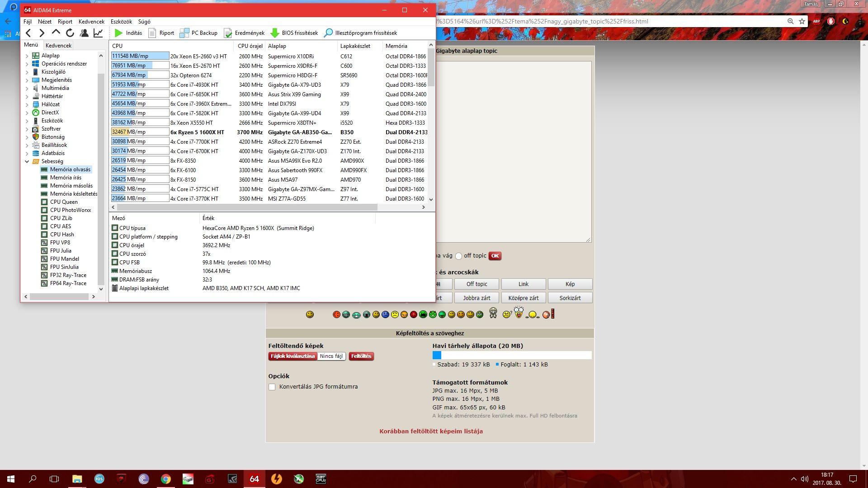Click the red Feltöltés button
This screenshot has height=488, width=868.
(361, 357)
